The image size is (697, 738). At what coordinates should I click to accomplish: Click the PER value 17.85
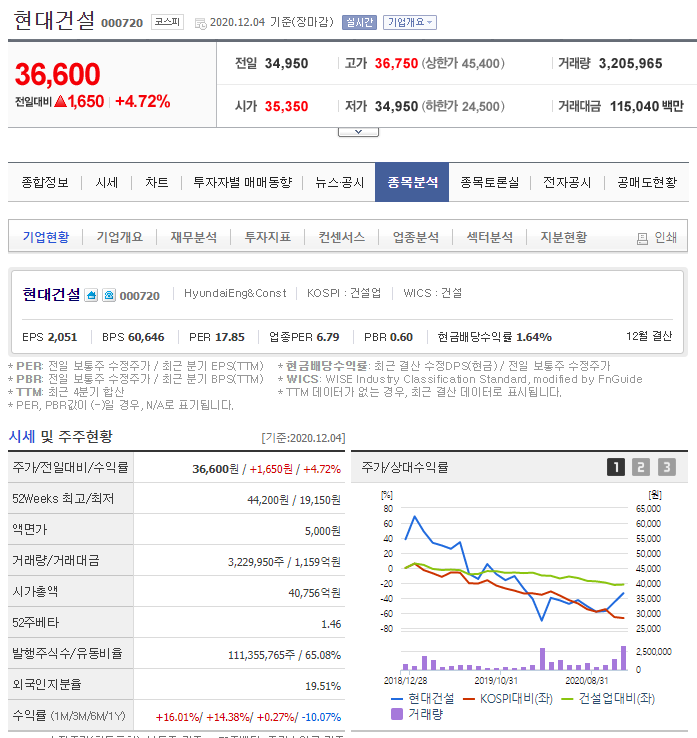(230, 337)
